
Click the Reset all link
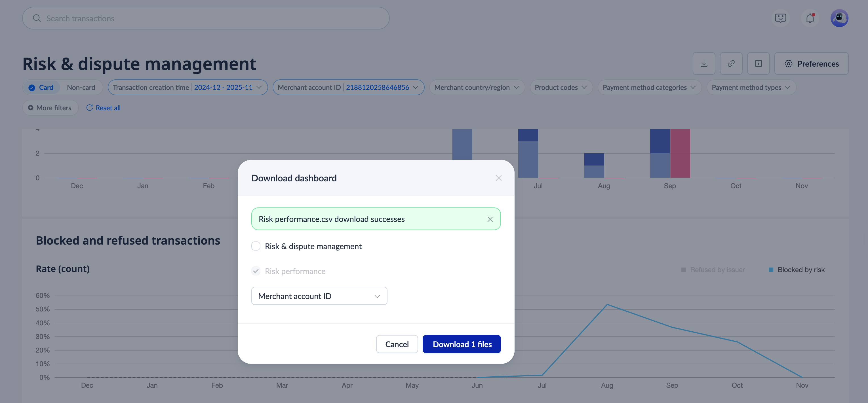pyautogui.click(x=104, y=108)
